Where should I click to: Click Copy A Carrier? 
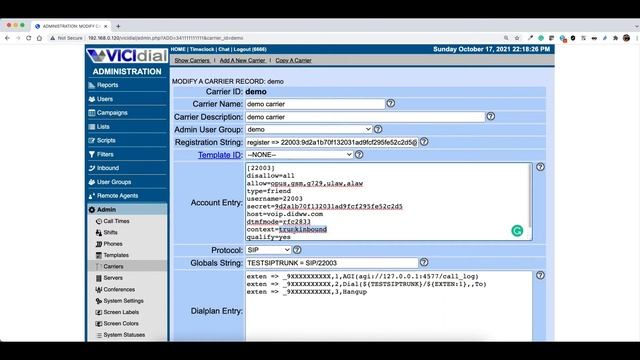tap(293, 60)
